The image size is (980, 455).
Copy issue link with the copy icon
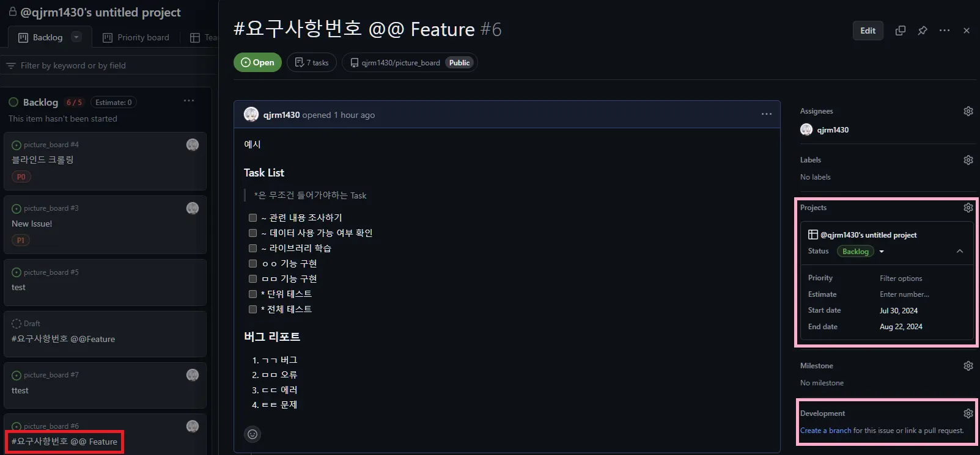[x=901, y=31]
